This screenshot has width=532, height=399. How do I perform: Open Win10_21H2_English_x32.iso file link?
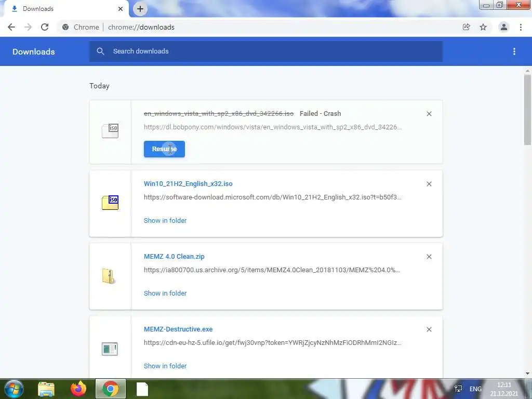pyautogui.click(x=188, y=184)
